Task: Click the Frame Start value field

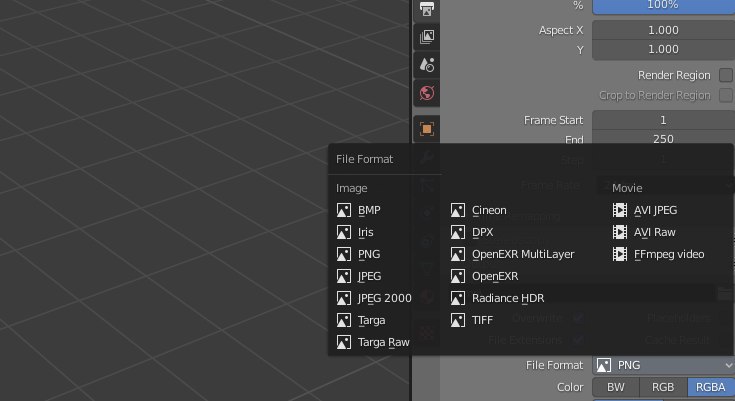Action: [x=663, y=120]
